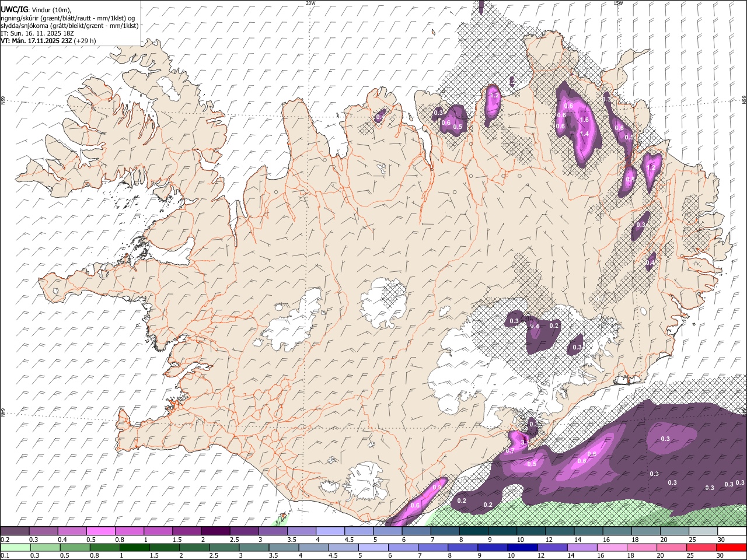Click the 'UWC/IG: Vindur (10m)' title line
747x560 pixels.
(x=36, y=9)
